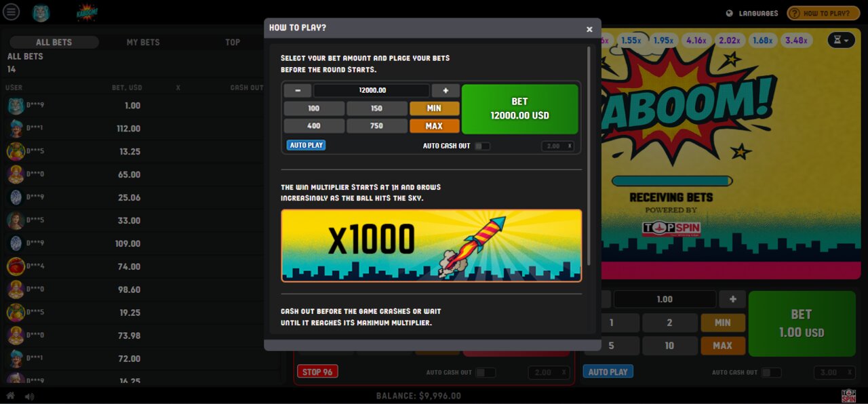This screenshot has width=868, height=404.
Task: Click the 1.55x history multiplier
Action: [631, 41]
